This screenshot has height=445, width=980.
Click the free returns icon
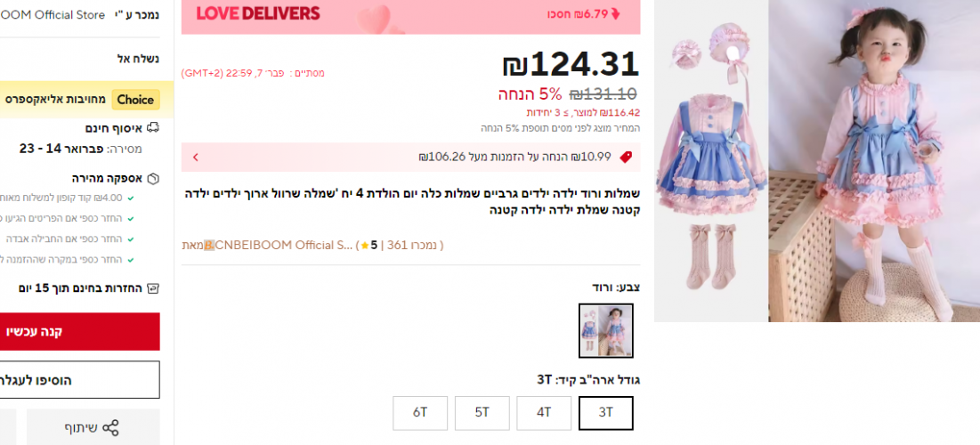[154, 288]
